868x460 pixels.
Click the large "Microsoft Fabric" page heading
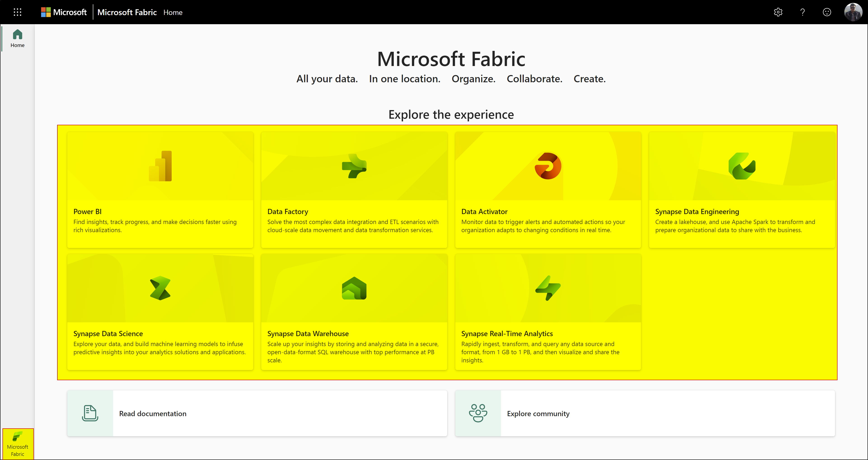click(451, 59)
